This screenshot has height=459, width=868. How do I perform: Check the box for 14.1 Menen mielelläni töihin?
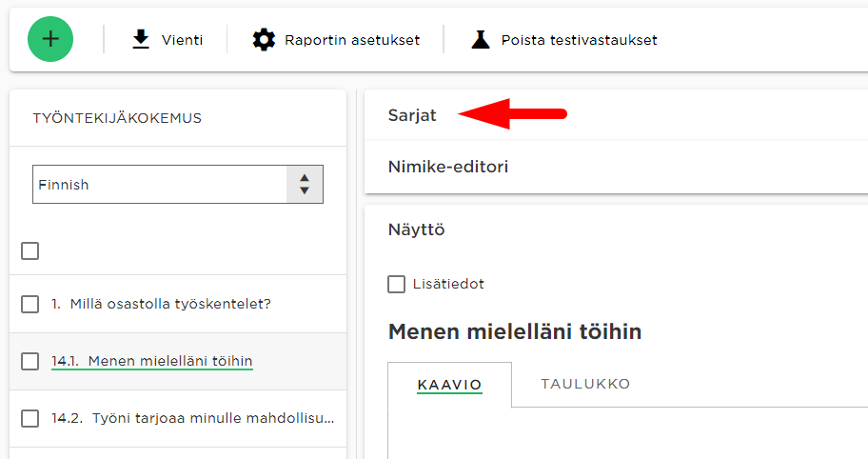pos(30,362)
